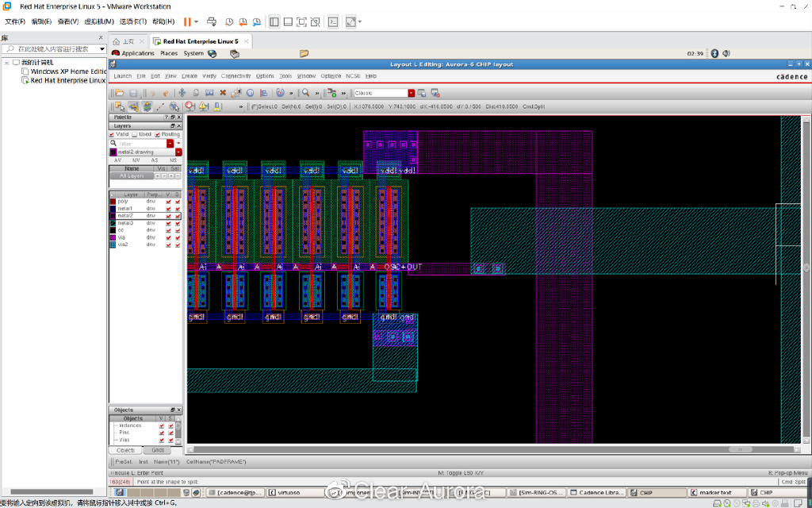
Task: Click the poly layer color swatch
Action: 113,201
